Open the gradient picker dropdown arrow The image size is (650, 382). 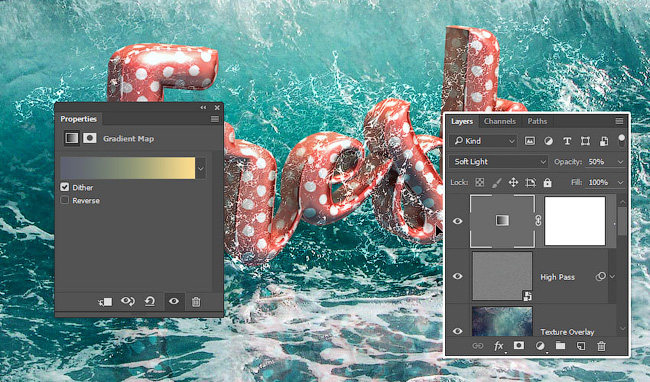click(x=201, y=169)
